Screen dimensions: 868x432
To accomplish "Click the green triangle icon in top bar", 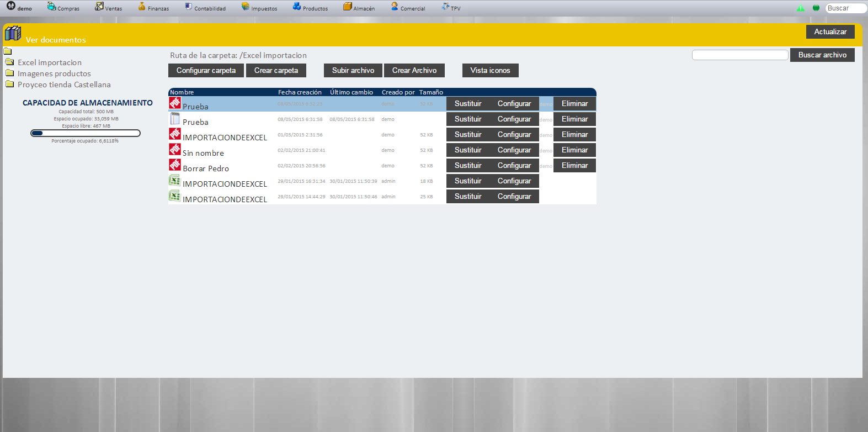I will pos(801,8).
